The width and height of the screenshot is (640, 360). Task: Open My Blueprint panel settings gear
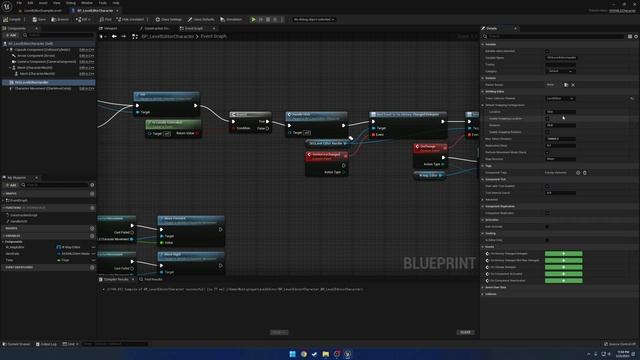[92, 185]
